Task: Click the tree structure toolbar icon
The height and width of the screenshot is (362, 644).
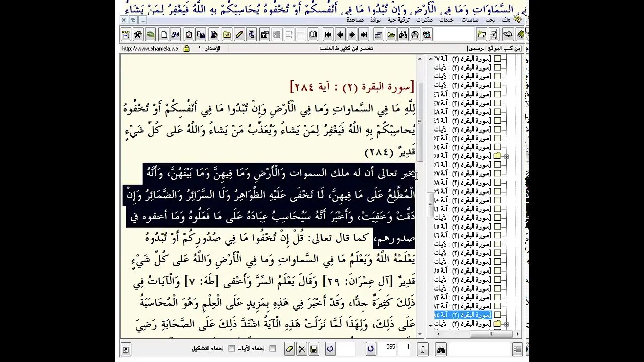Action: [493, 35]
